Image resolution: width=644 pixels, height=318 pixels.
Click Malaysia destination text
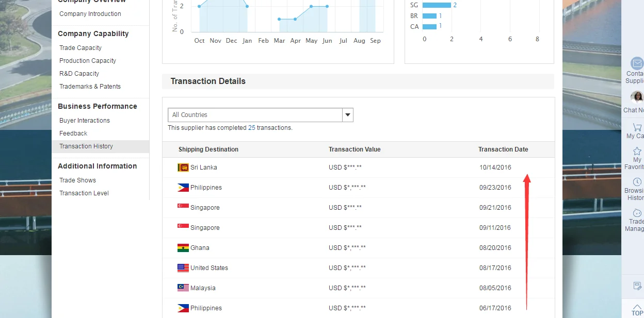click(x=203, y=288)
